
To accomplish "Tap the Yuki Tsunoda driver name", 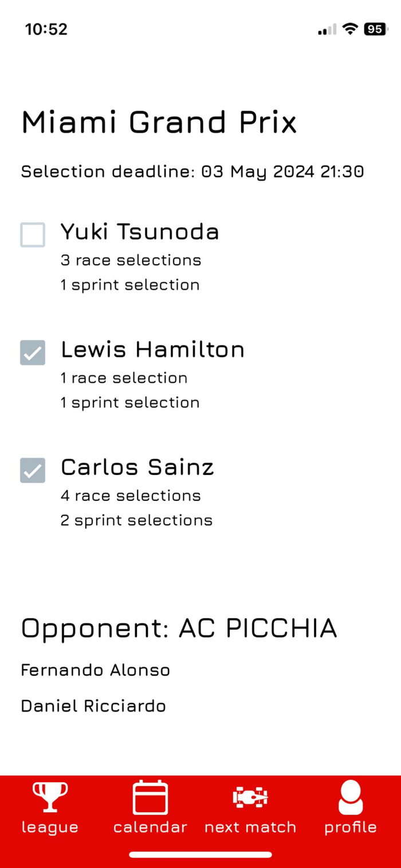I will coord(140,231).
